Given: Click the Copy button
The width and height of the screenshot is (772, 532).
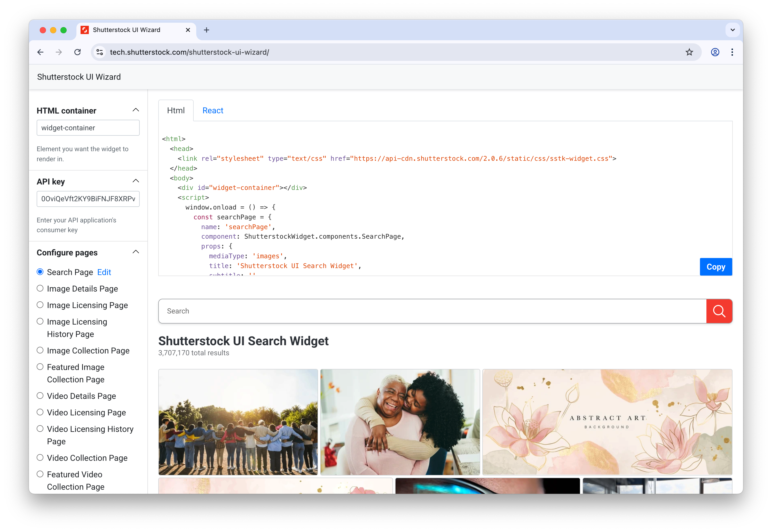Looking at the screenshot, I should click(x=716, y=267).
